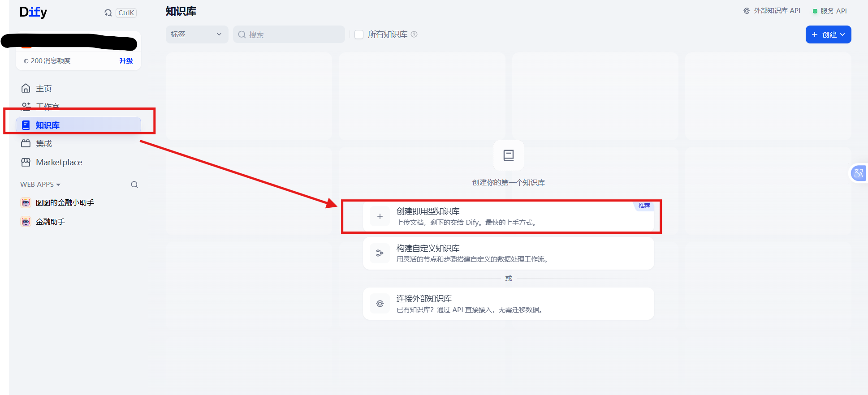Screen dimensions: 868x395
Task: Choose 连接外部知识库 option
Action: point(509,304)
